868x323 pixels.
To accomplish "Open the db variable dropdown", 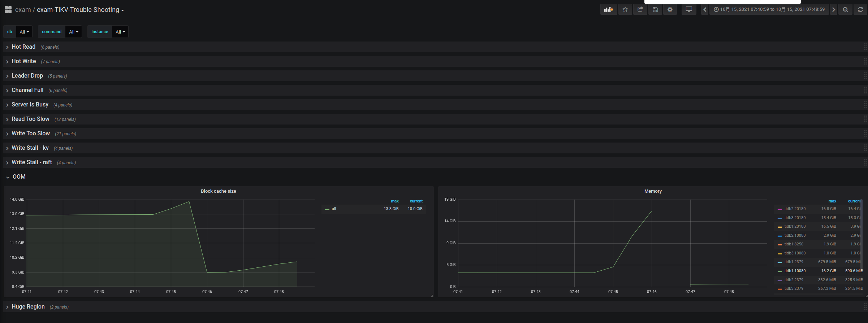I will pyautogui.click(x=24, y=32).
